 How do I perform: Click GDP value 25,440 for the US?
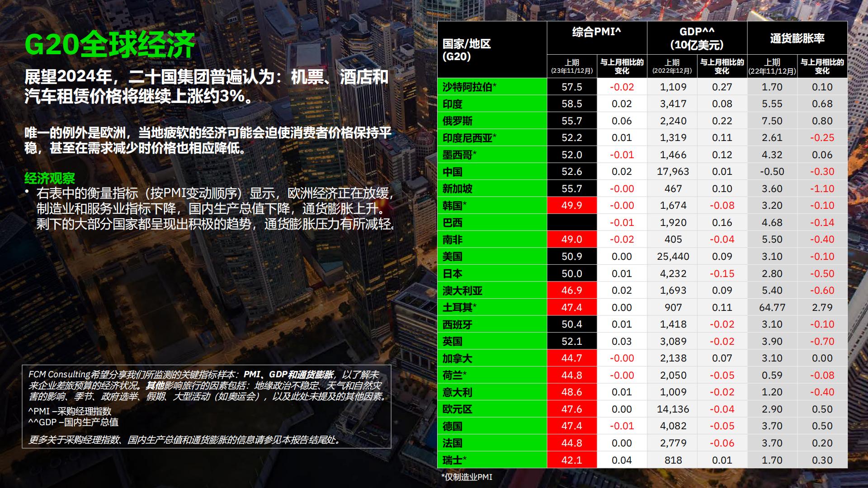(x=673, y=256)
